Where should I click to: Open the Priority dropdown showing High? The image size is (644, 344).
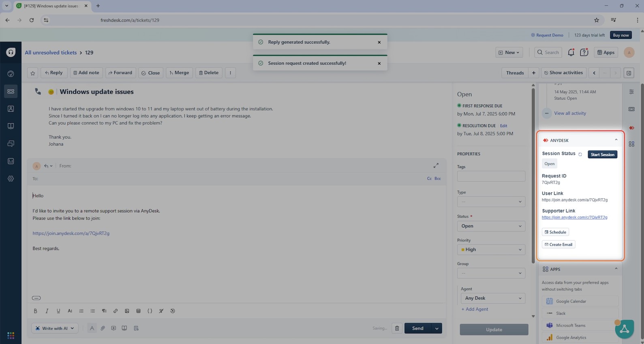click(x=491, y=249)
